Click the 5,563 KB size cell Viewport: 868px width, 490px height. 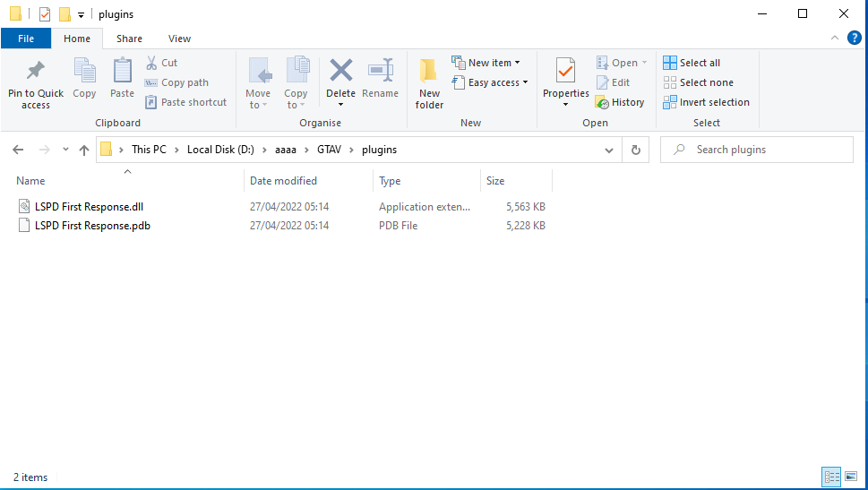[525, 207]
